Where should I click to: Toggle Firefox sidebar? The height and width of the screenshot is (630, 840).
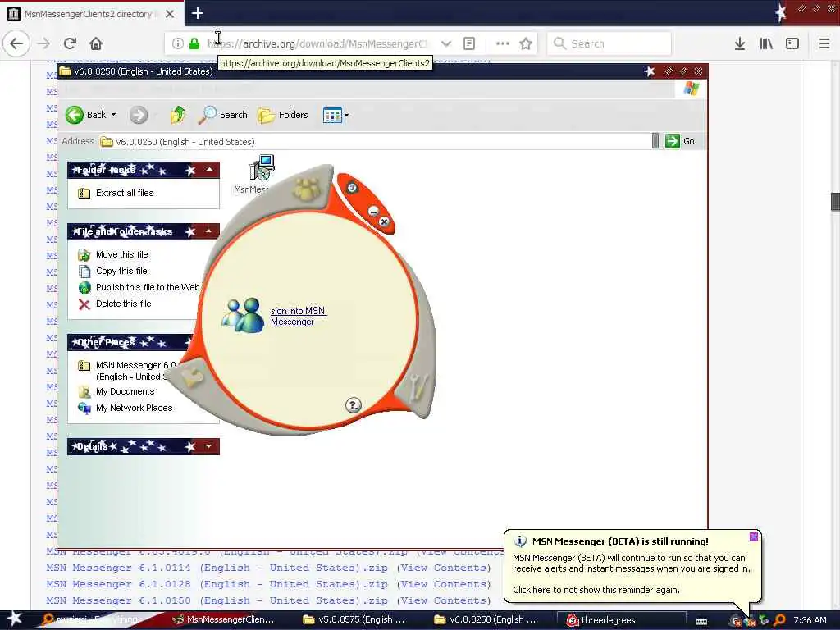pyautogui.click(x=792, y=43)
